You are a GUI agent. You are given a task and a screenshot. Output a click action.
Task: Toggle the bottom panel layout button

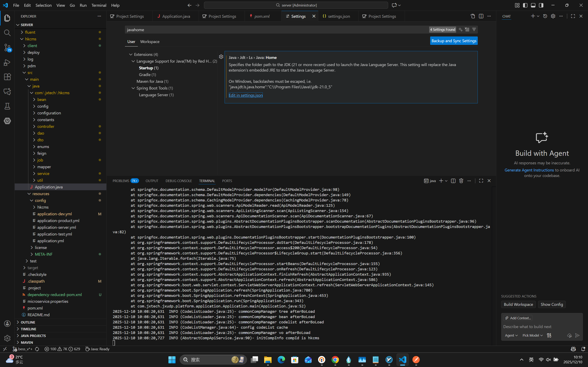[x=533, y=5]
